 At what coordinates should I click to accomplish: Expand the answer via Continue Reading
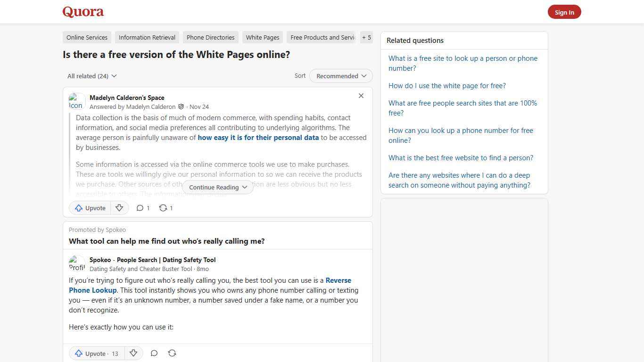[217, 187]
